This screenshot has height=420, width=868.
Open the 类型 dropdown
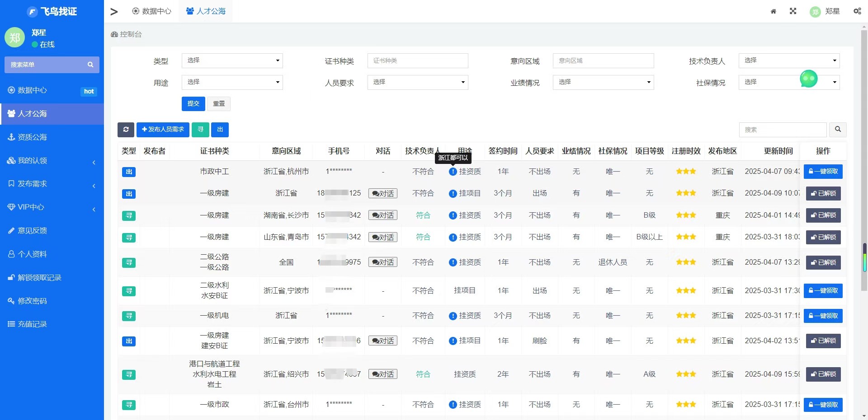(232, 61)
